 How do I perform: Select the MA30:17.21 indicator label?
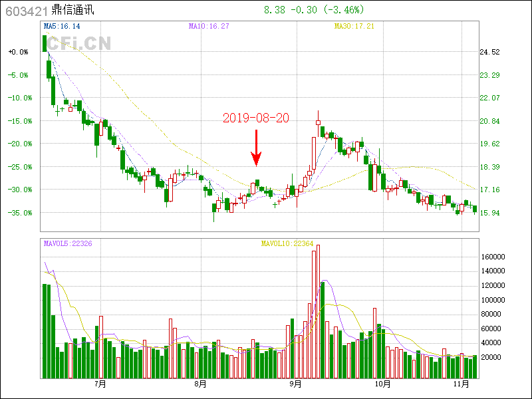[x=354, y=26]
